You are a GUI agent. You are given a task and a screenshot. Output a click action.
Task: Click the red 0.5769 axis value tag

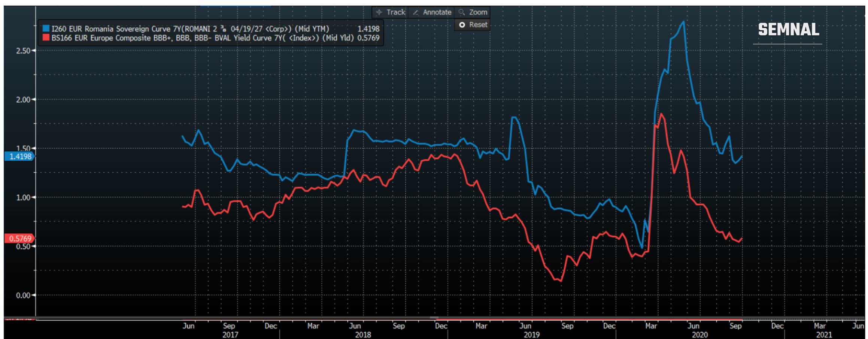[x=19, y=238]
